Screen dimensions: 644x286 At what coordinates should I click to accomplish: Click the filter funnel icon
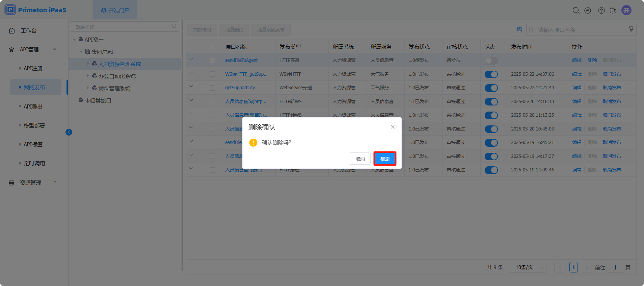(x=631, y=29)
